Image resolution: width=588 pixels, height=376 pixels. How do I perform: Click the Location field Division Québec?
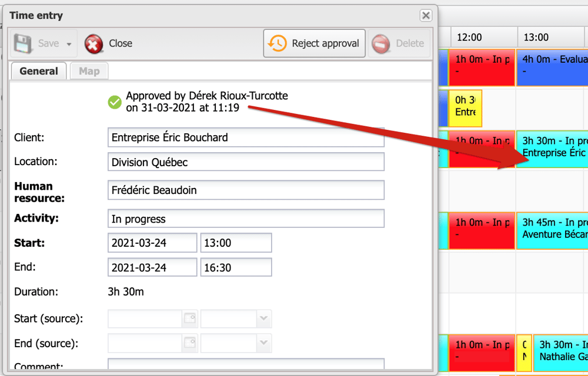click(246, 162)
